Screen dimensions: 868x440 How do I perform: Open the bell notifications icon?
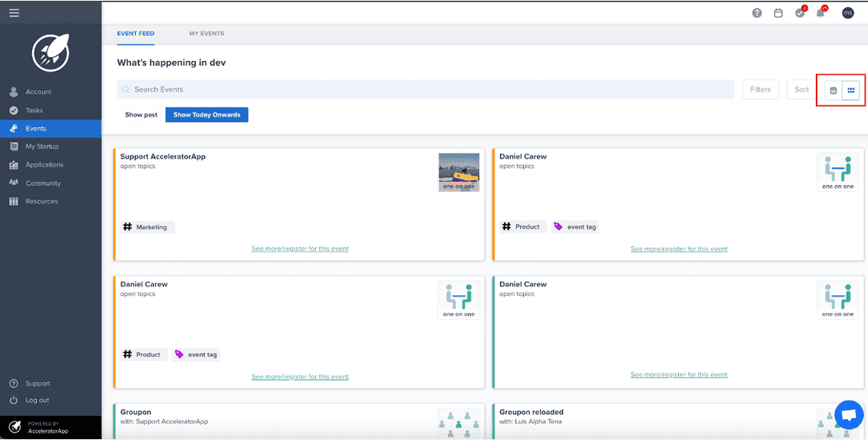pyautogui.click(x=821, y=12)
